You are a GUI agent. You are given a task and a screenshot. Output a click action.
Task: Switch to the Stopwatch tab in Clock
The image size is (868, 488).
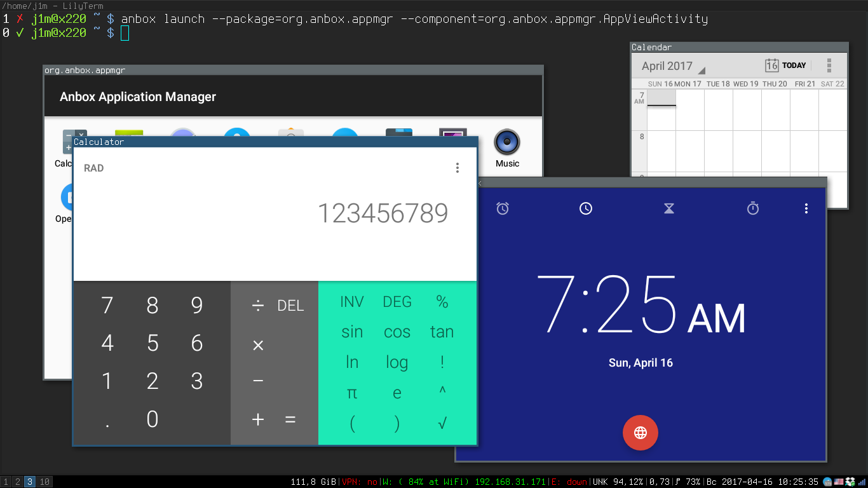tap(753, 208)
